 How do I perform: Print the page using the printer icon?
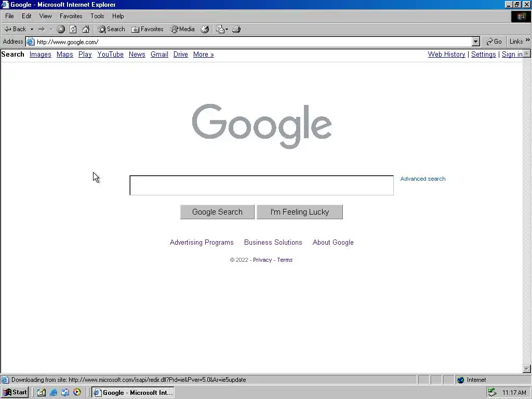236,29
